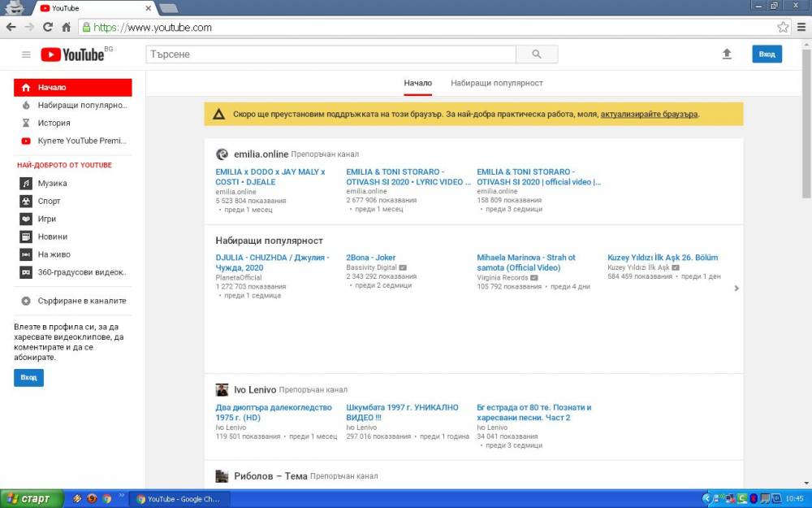Click the taskbar clock 10:45
The width and height of the screenshot is (812, 508).
point(794,499)
